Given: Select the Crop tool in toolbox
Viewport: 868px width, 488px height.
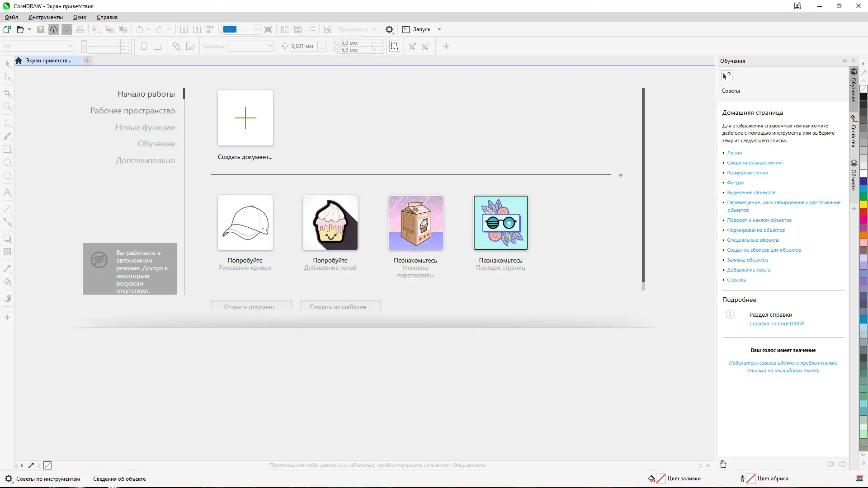Looking at the screenshot, I should click(7, 93).
